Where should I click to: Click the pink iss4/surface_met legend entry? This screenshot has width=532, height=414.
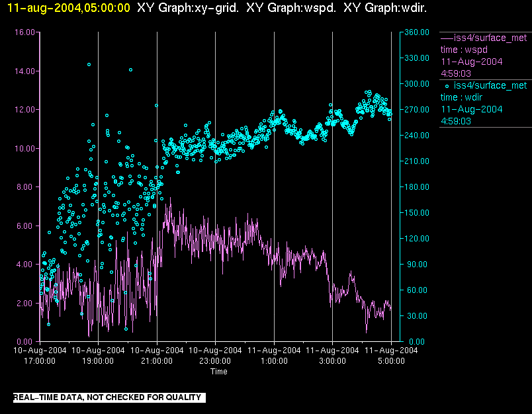484,38
